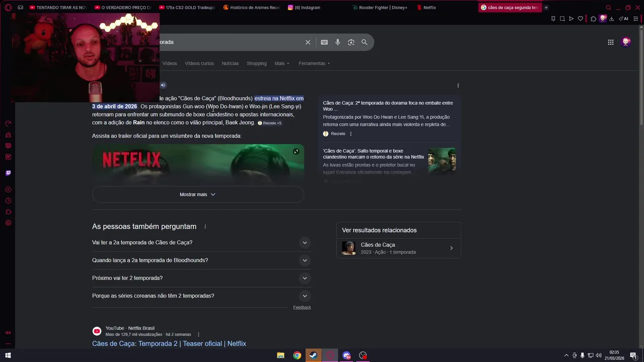This screenshot has width=644, height=362.
Task: Add page to bookmarks heart icon
Action: pyautogui.click(x=580, y=19)
